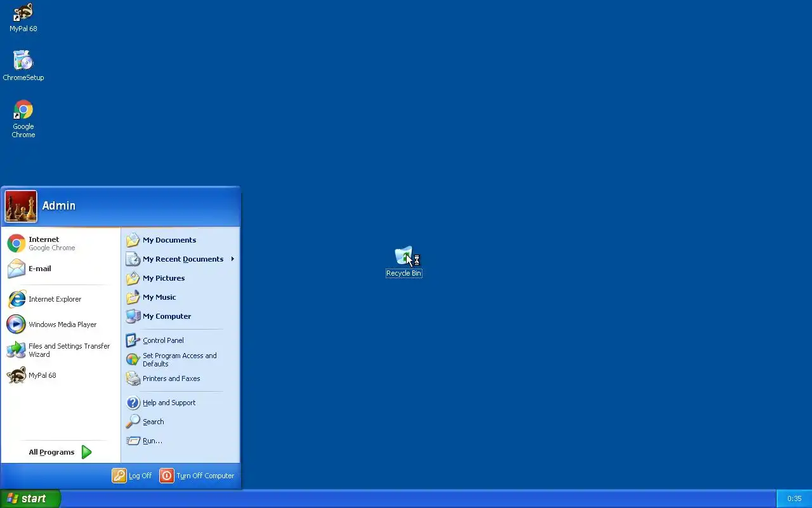Open Printers and Faxes label
This screenshot has height=508, width=812.
pyautogui.click(x=171, y=378)
